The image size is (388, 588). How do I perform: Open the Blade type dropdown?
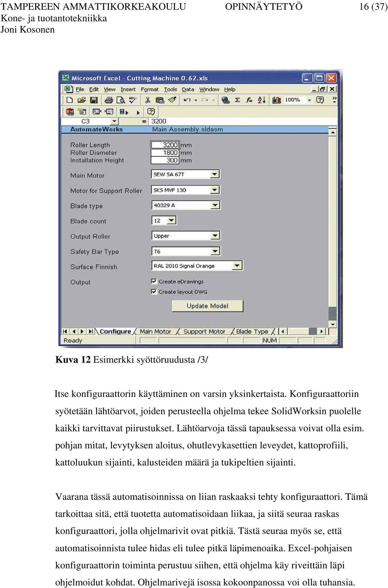[x=215, y=205]
